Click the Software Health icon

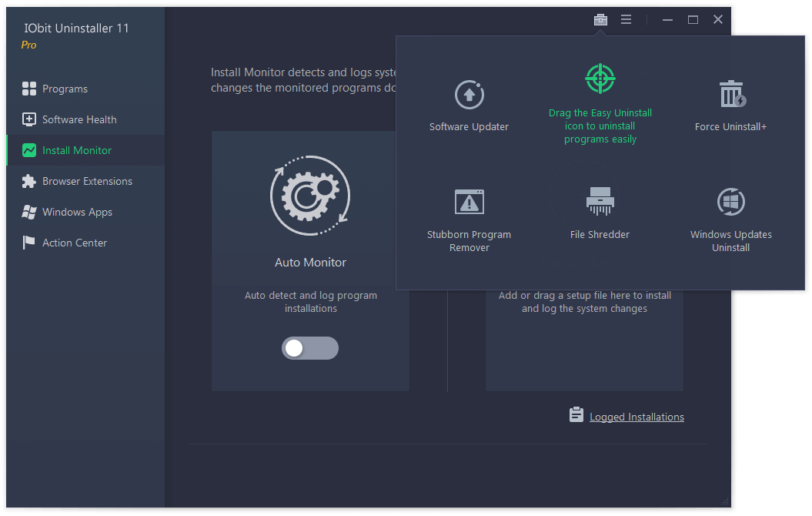coord(29,119)
